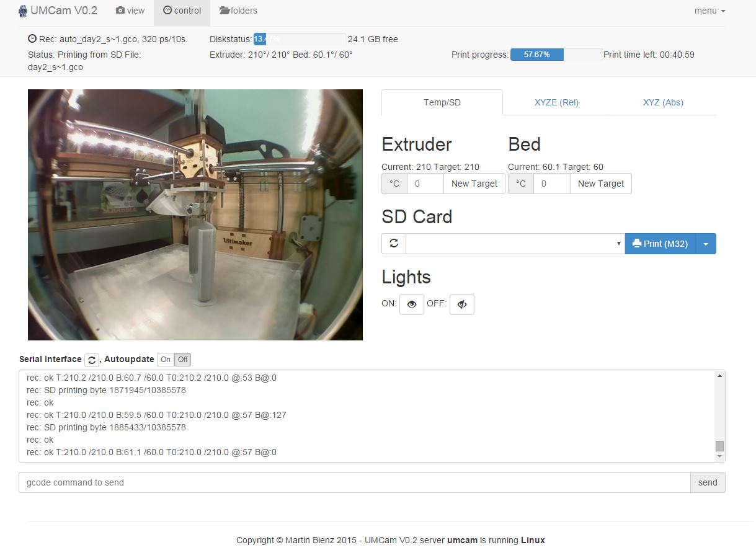The image size is (756, 550).
Task: Focus the gcode command input field
Action: click(x=354, y=482)
